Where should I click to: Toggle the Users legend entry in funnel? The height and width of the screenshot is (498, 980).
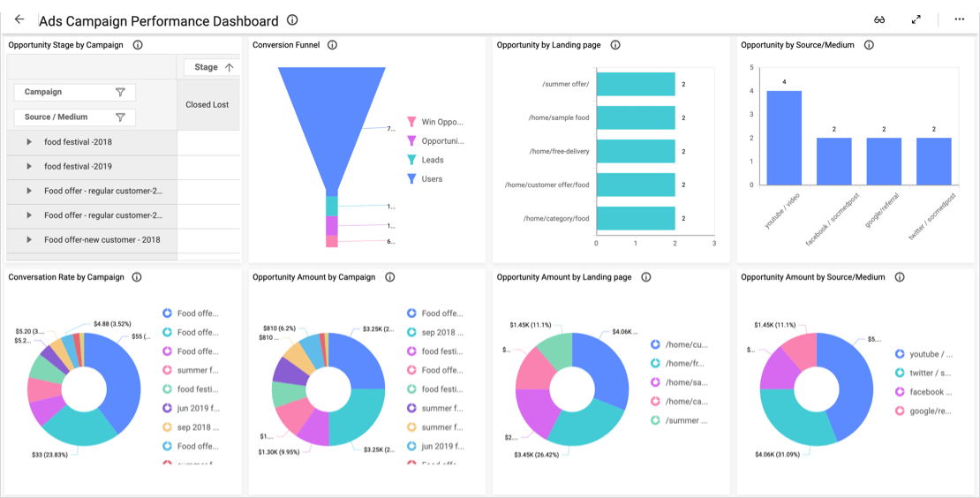[x=425, y=178]
